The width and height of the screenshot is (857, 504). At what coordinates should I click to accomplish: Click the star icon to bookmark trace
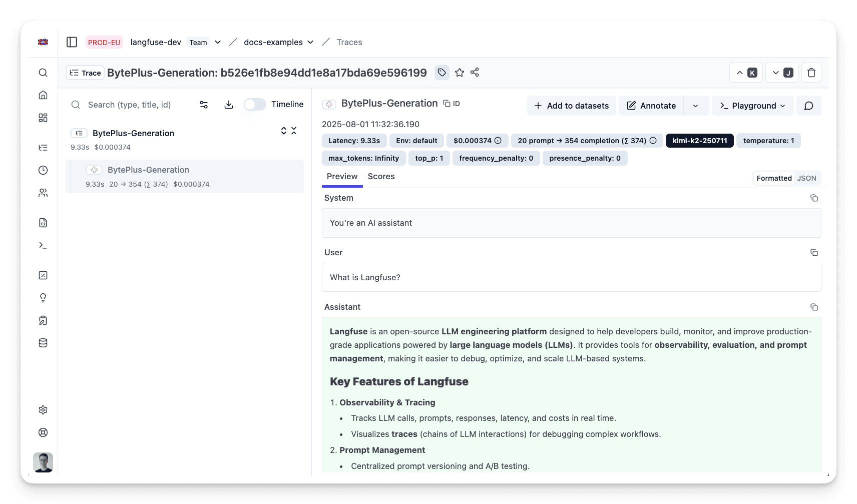[x=459, y=73]
